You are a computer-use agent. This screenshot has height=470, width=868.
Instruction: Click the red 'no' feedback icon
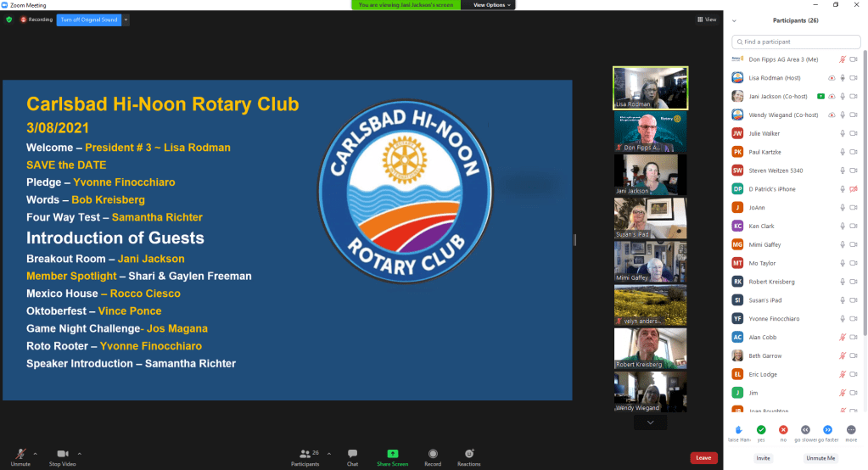[783, 430]
